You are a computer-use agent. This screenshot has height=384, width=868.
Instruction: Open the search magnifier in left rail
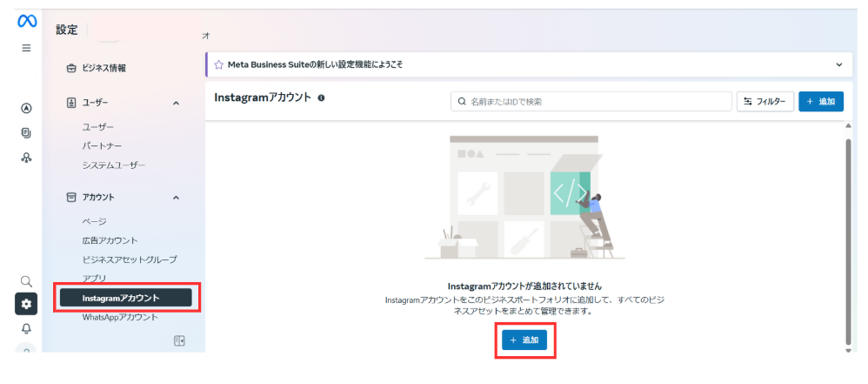26,281
